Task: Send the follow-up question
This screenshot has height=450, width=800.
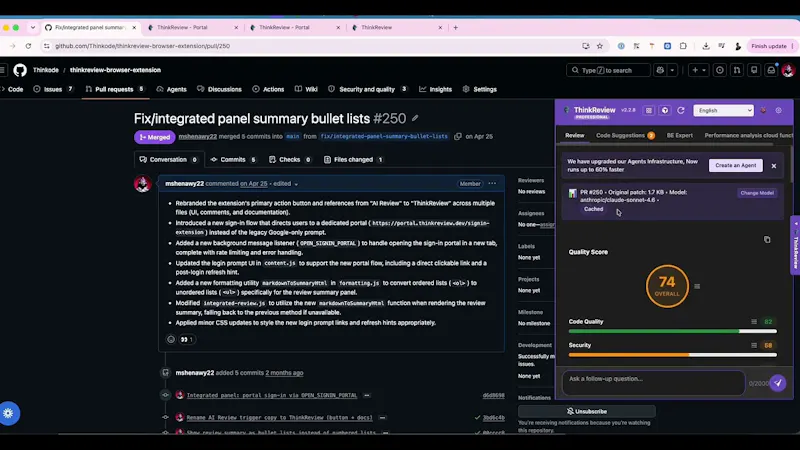Action: click(x=778, y=383)
